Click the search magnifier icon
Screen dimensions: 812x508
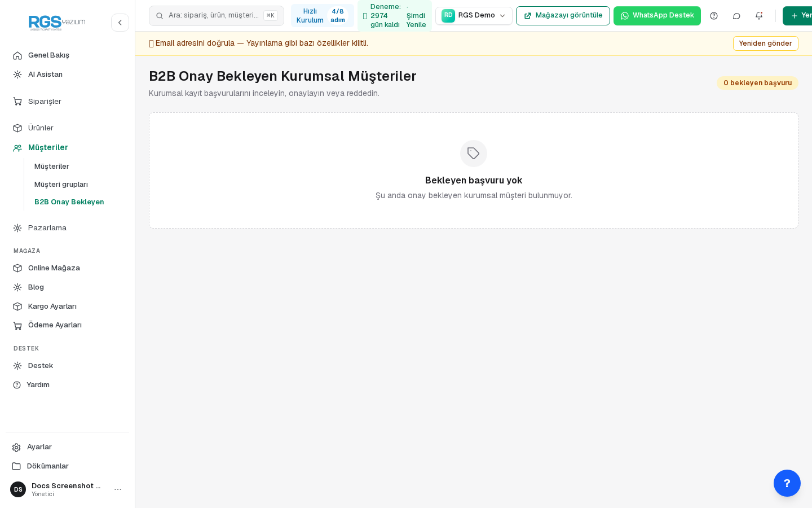point(160,16)
